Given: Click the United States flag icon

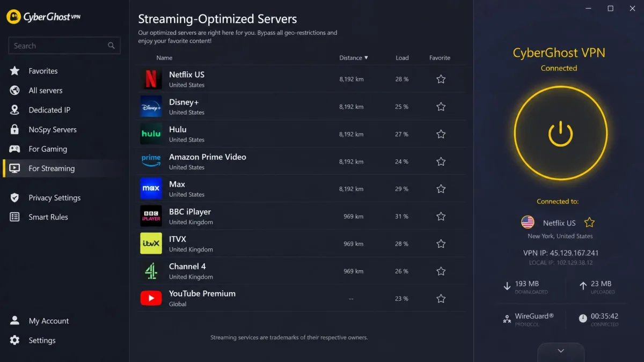Looking at the screenshot, I should point(528,222).
